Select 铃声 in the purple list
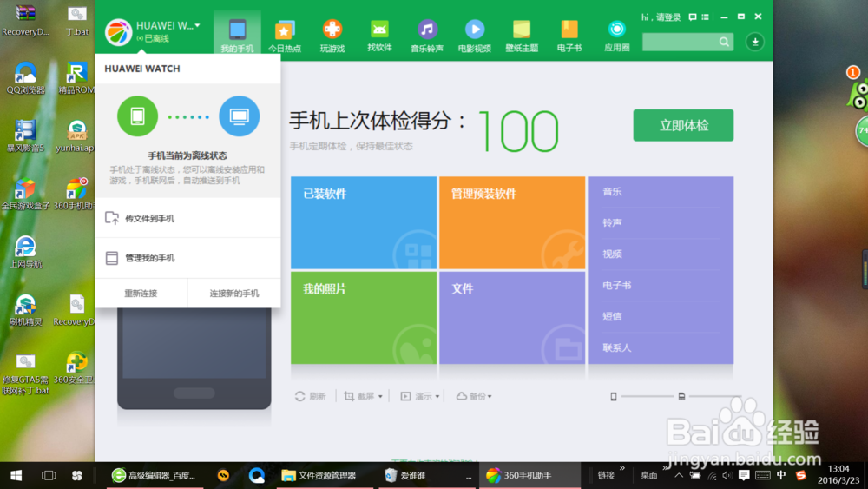 coord(612,222)
